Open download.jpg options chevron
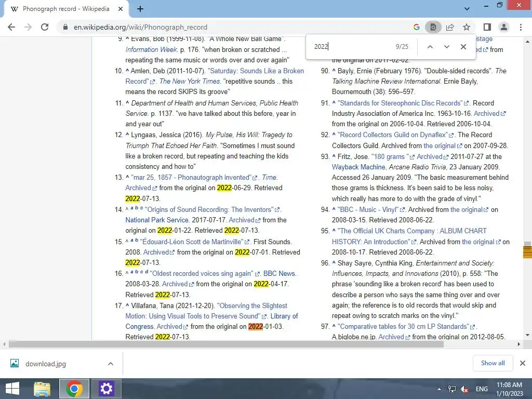Viewport: 532px width, 399px height. (x=110, y=364)
